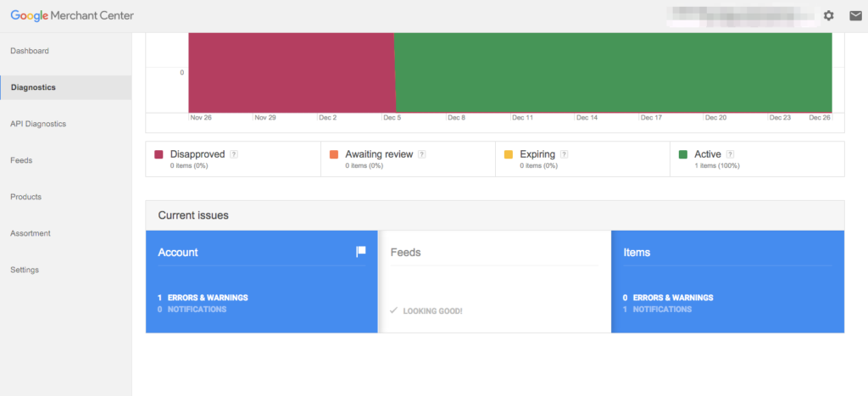Click the red Disapproved color swatch

click(x=159, y=154)
